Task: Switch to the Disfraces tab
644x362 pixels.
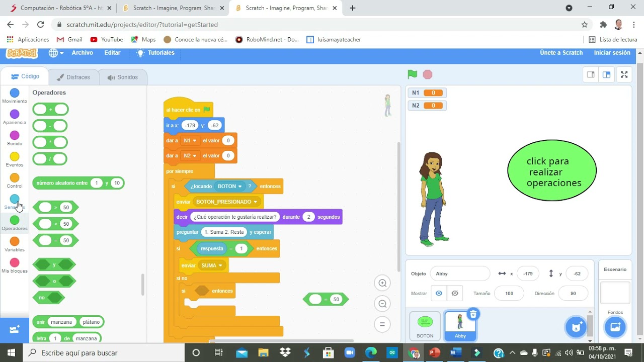Action: [73, 77]
